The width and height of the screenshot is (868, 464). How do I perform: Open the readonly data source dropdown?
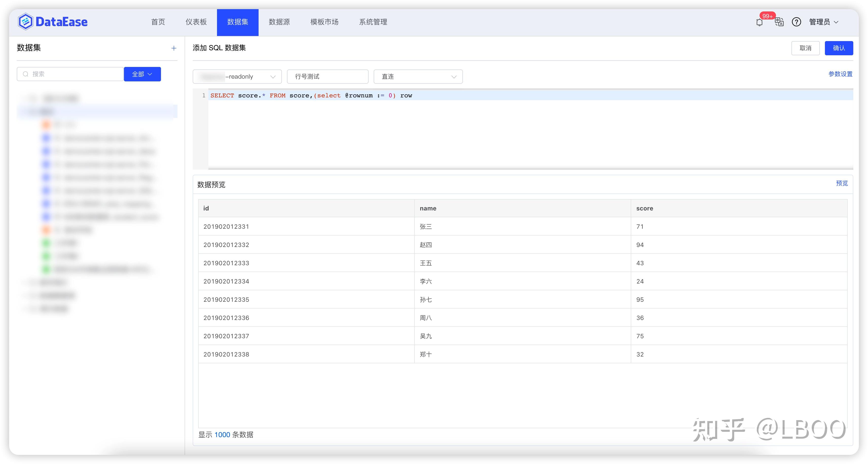click(237, 77)
